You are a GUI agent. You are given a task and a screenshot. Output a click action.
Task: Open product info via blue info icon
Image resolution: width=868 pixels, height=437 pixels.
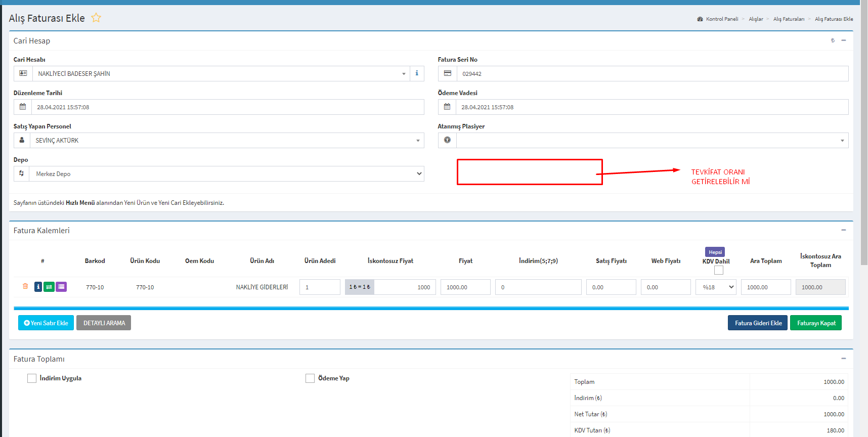38,287
